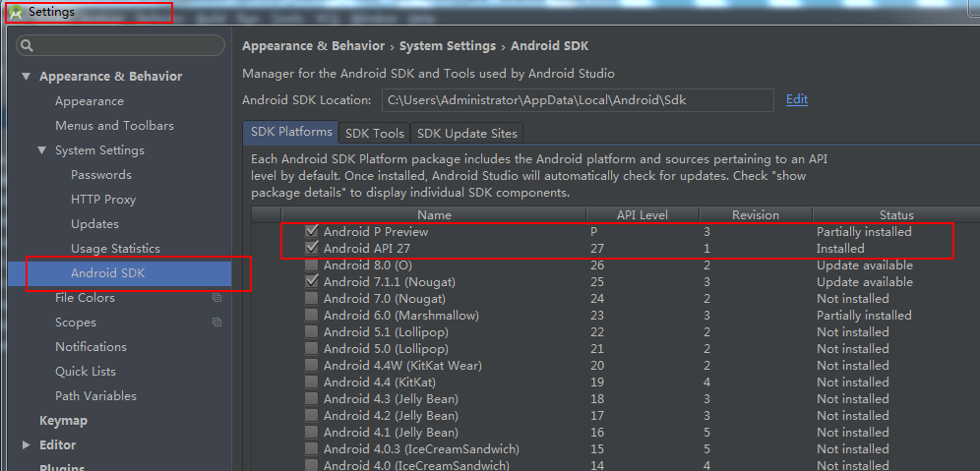Switch to the SDK Tools tab

pos(374,134)
